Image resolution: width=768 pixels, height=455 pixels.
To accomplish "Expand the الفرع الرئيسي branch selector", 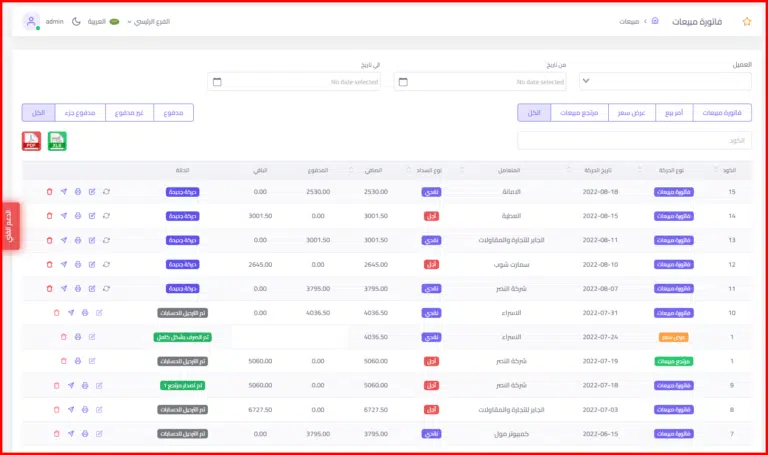I will (156, 21).
